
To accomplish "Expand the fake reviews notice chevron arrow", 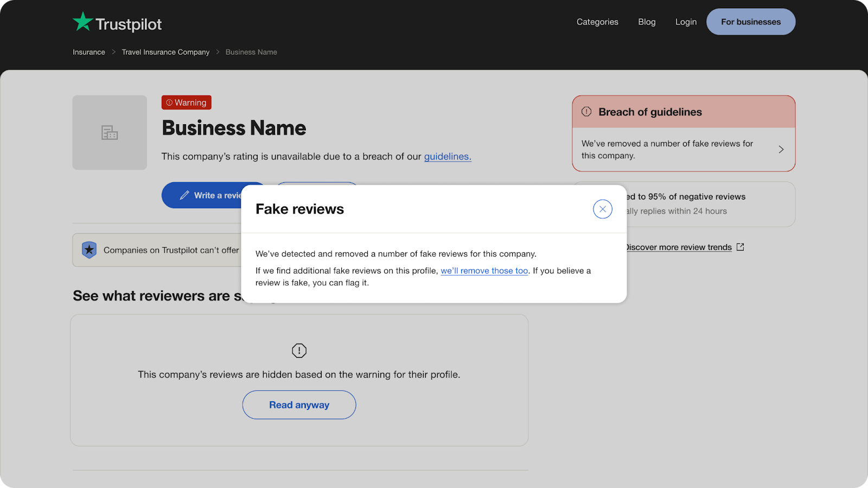I will (781, 150).
